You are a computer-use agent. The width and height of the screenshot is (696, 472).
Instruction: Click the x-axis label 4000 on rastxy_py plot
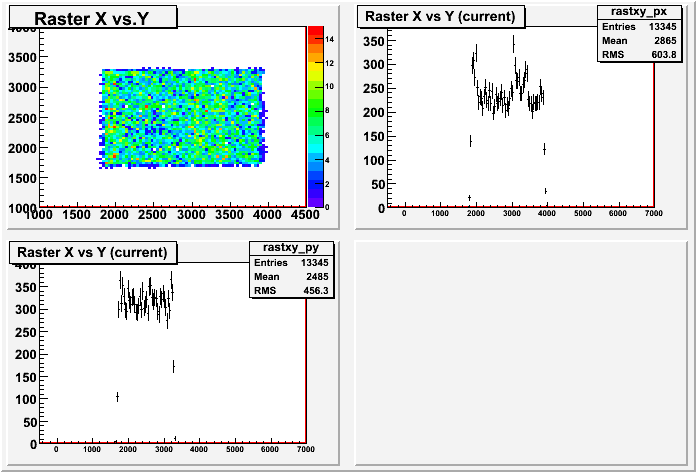point(199,449)
